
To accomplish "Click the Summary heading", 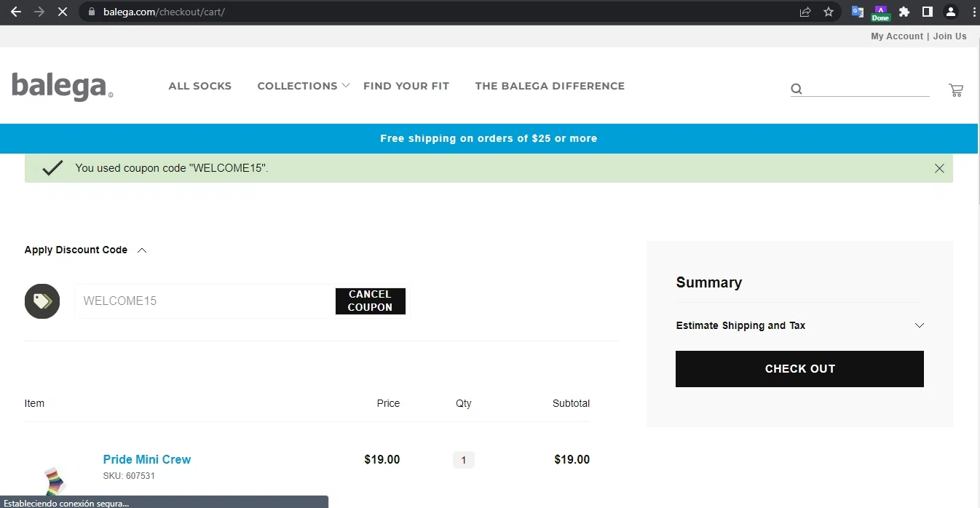I will 708,282.
